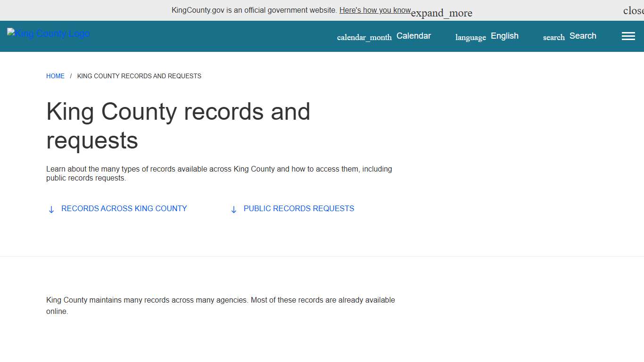Click the down arrow beside PUBLIC RECORDS REQUESTS
This screenshot has height=362, width=644.
234,209
